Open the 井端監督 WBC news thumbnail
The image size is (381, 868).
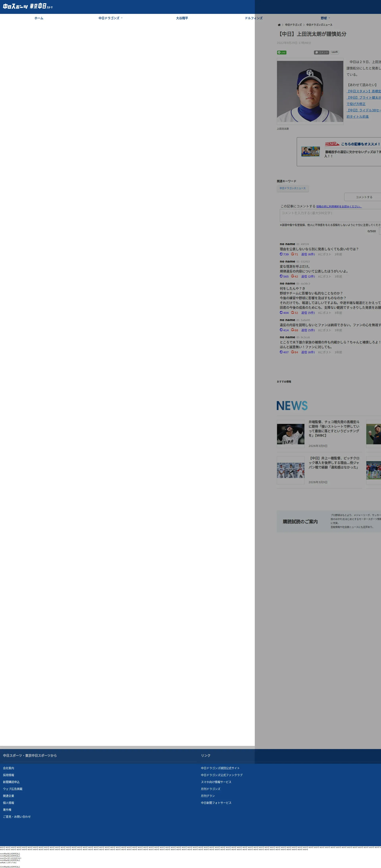[291, 434]
